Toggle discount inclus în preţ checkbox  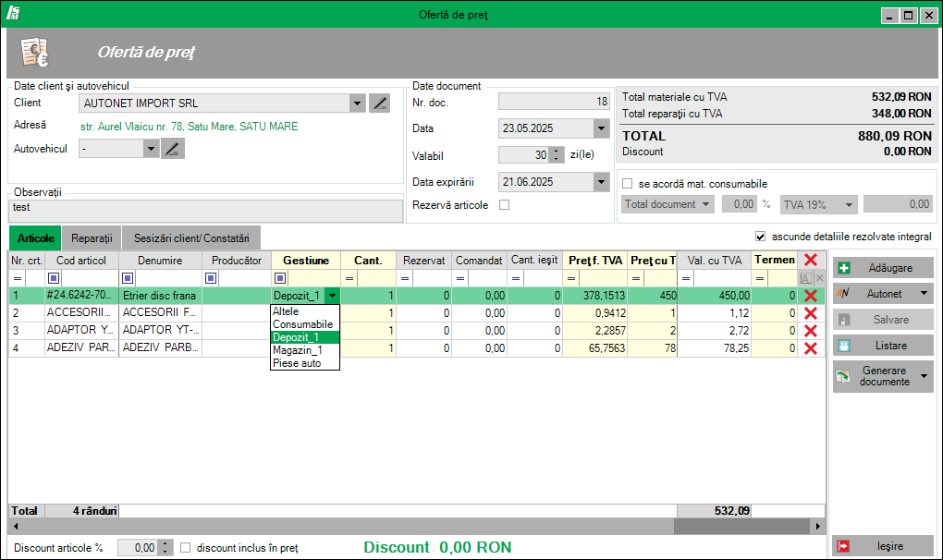pyautogui.click(x=185, y=548)
